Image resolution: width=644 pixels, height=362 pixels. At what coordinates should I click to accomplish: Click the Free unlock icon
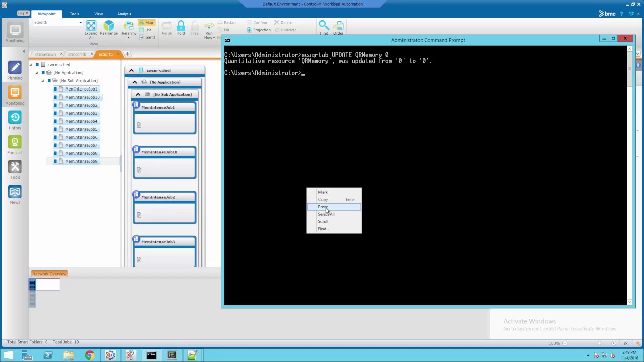click(x=195, y=26)
